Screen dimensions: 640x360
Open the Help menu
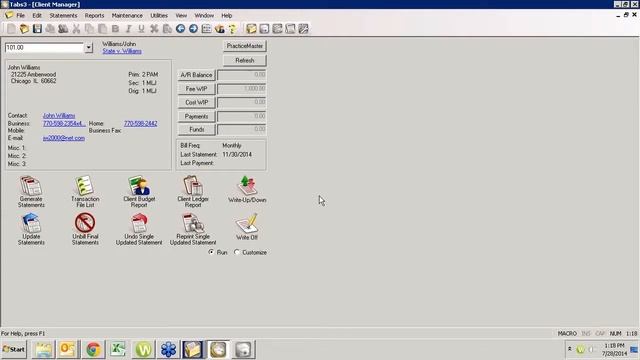point(227,16)
